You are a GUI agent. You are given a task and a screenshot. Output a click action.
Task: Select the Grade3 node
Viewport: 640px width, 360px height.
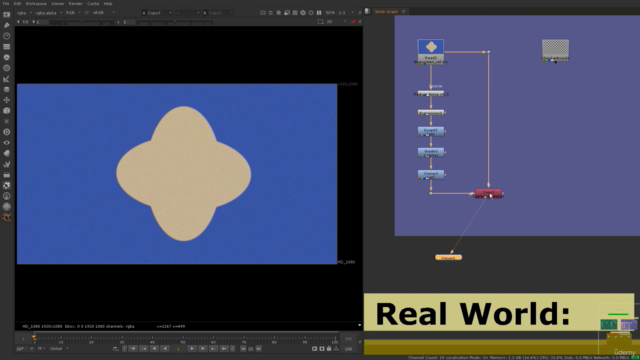(431, 153)
